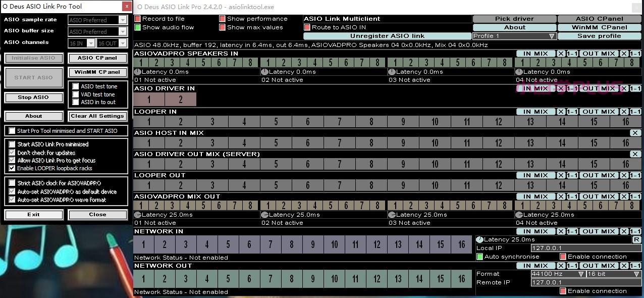Check Strict ASIO clock for ASIOVADPRO

[x=12, y=183]
